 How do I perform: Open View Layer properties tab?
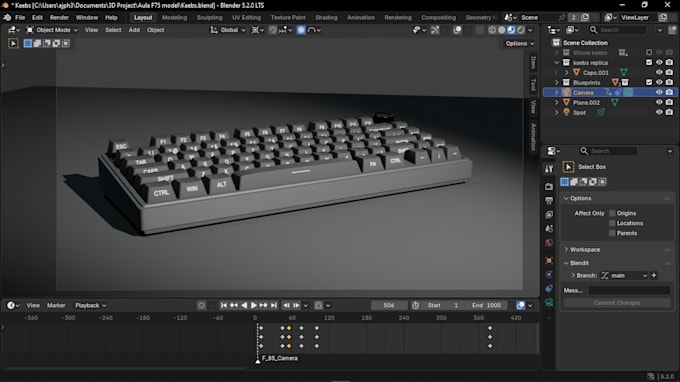click(549, 215)
